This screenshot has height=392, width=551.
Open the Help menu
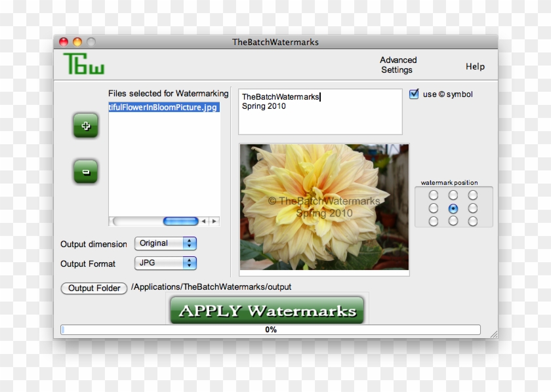point(475,66)
